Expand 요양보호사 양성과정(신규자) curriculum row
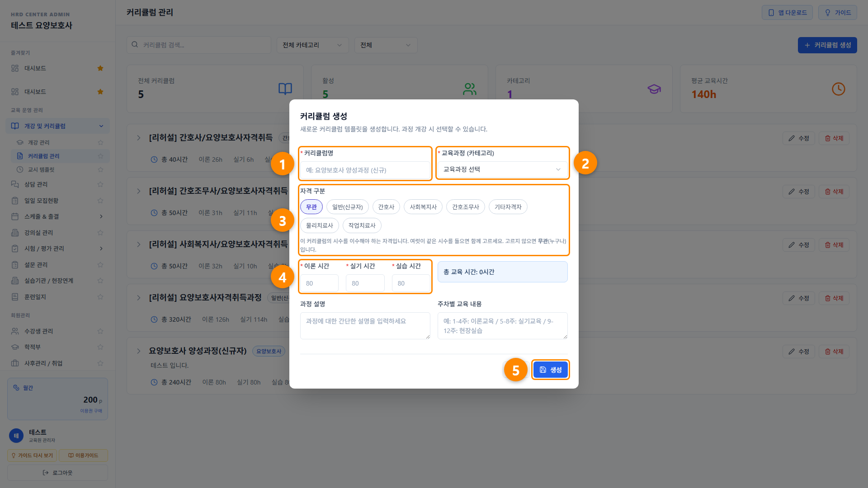868x488 pixels. point(139,351)
